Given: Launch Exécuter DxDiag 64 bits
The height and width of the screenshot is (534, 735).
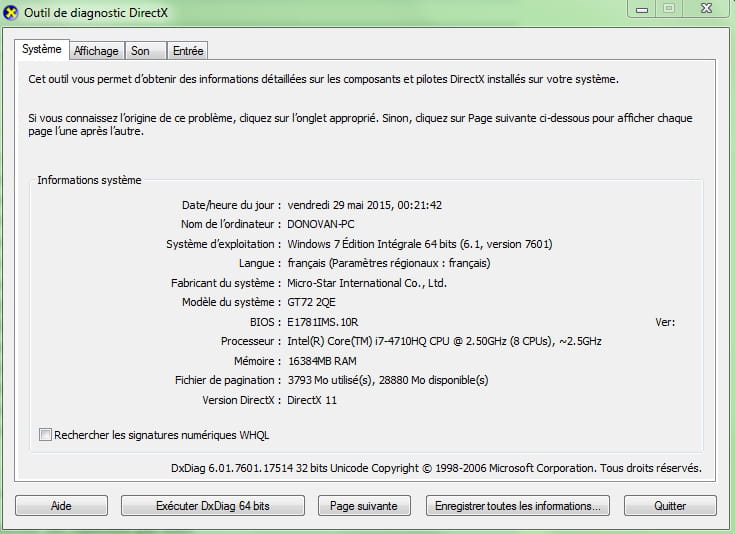Looking at the screenshot, I should pyautogui.click(x=213, y=506).
